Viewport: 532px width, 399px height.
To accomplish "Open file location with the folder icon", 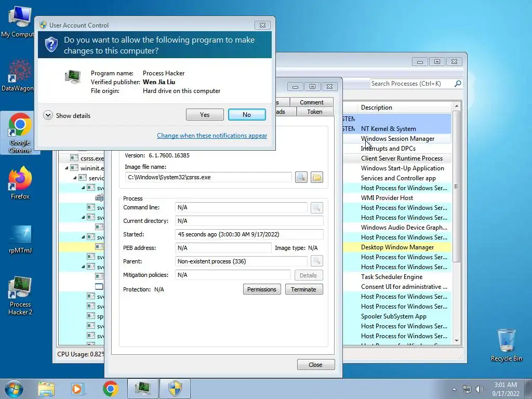I will 316,177.
